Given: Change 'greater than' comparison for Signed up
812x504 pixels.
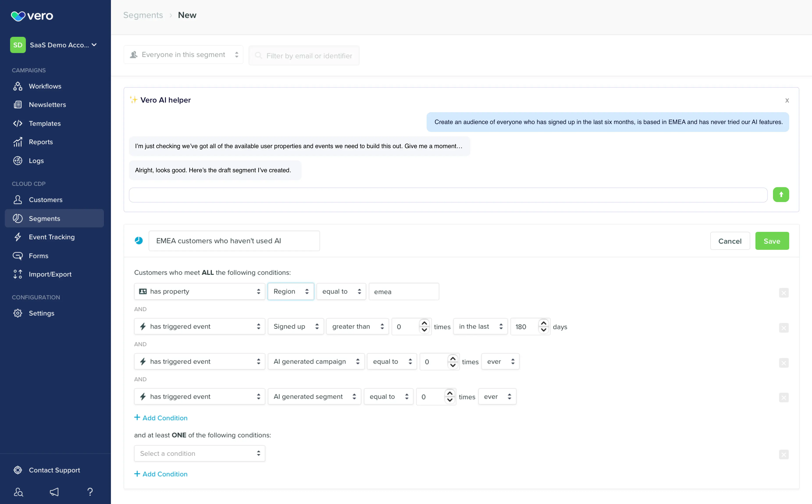Looking at the screenshot, I should point(357,326).
